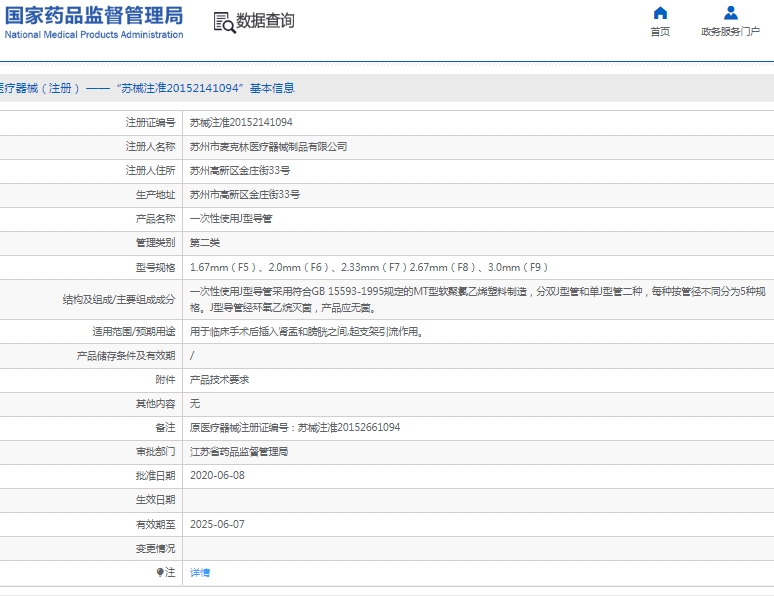This screenshot has width=774, height=596.
Task: Click the 产品名称 label
Action: pyautogui.click(x=155, y=219)
